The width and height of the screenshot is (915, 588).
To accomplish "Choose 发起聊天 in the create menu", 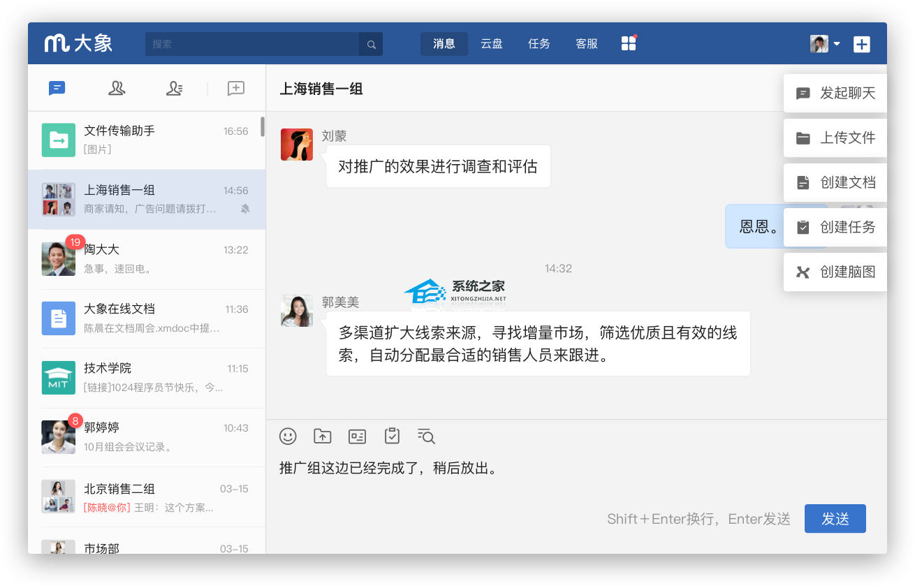I will [x=835, y=94].
